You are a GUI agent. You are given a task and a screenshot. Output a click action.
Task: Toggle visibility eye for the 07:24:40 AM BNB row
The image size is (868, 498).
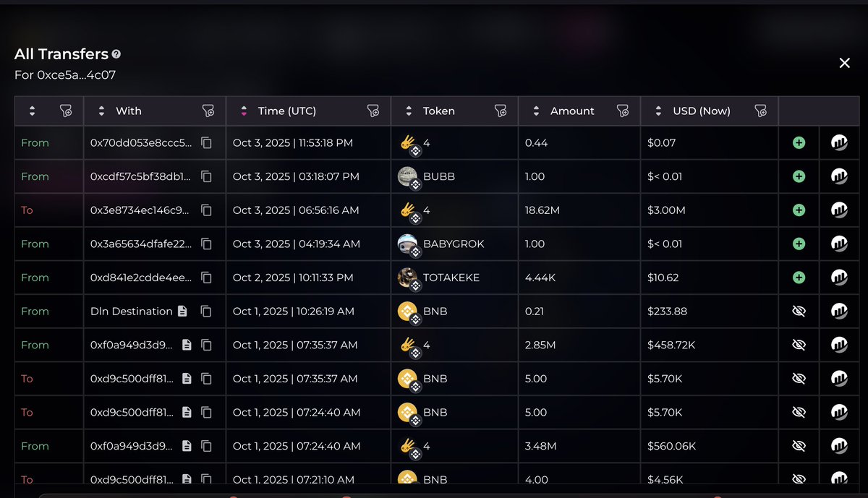point(799,412)
